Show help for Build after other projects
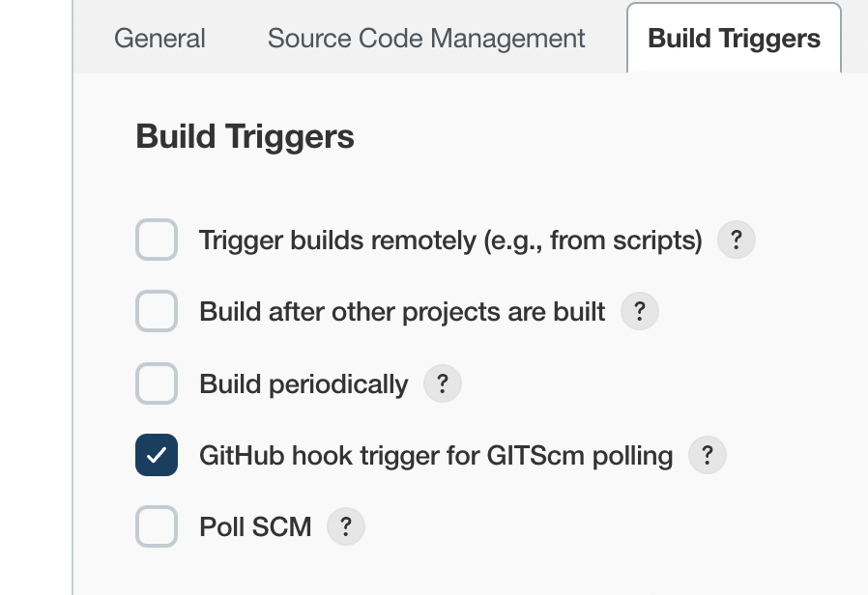The height and width of the screenshot is (595, 868). click(639, 312)
